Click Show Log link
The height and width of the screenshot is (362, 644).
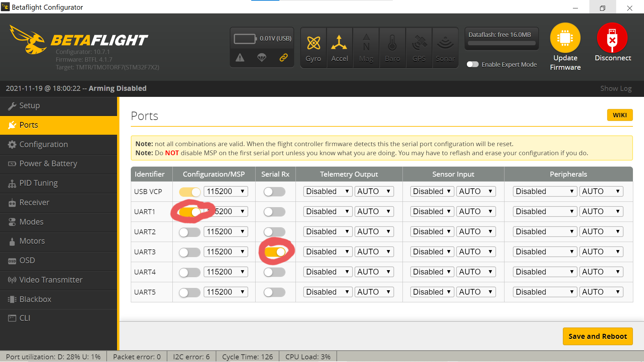point(616,88)
